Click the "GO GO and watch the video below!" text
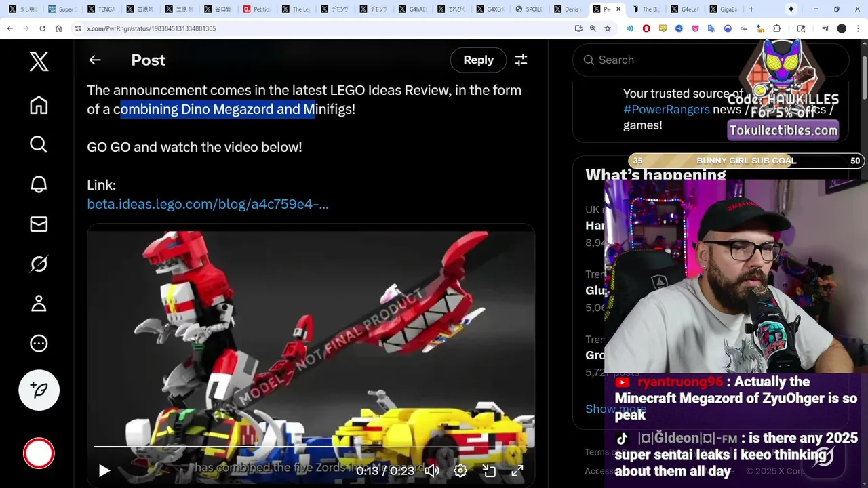Image resolution: width=868 pixels, height=488 pixels. click(x=195, y=147)
